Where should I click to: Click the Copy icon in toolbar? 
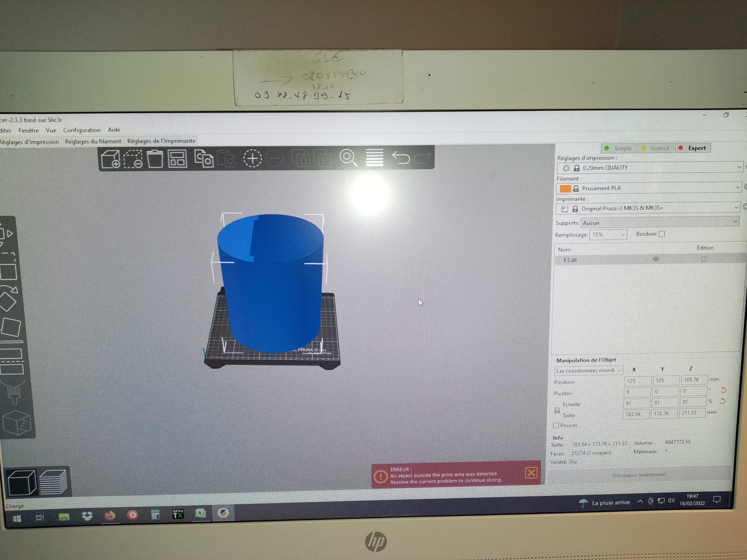click(x=204, y=158)
